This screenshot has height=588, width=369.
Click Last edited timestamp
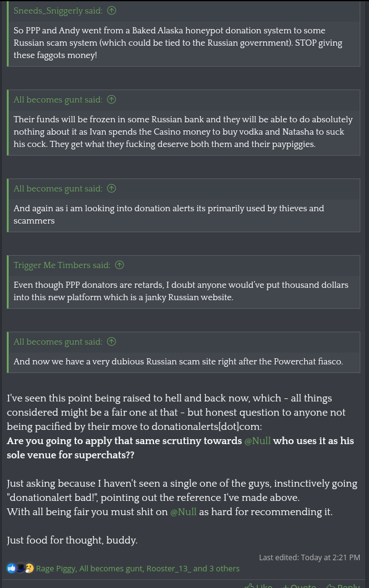pyautogui.click(x=309, y=558)
